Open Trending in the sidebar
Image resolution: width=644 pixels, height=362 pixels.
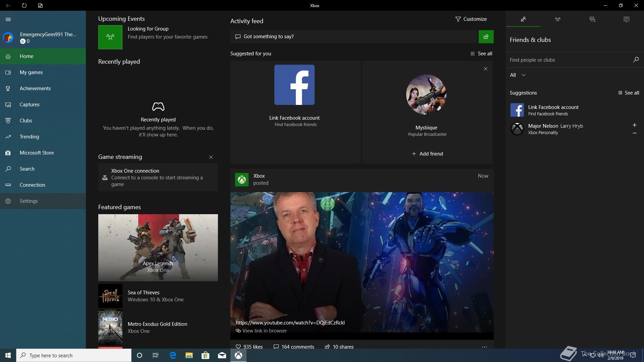tap(43, 137)
